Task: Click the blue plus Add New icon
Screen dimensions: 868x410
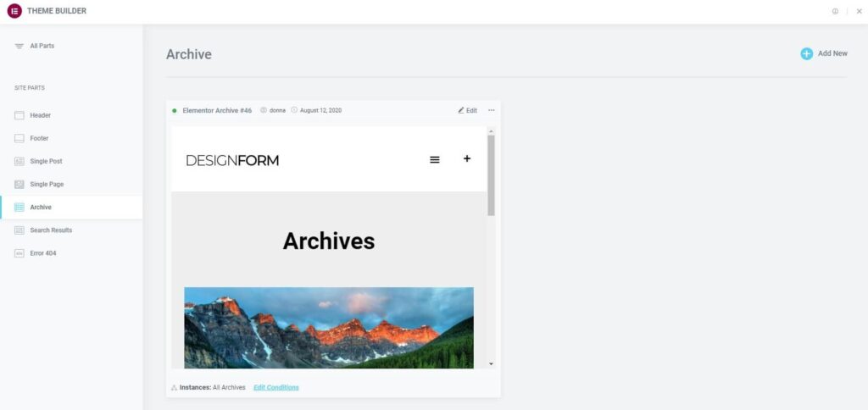Action: (x=807, y=53)
